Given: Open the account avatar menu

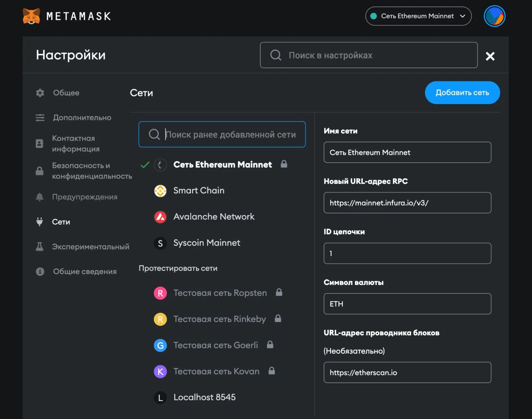Looking at the screenshot, I should coord(494,16).
